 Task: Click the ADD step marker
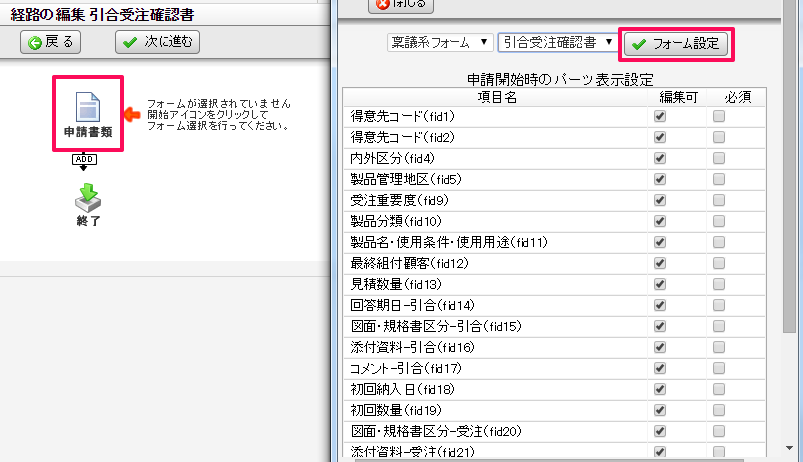84,160
